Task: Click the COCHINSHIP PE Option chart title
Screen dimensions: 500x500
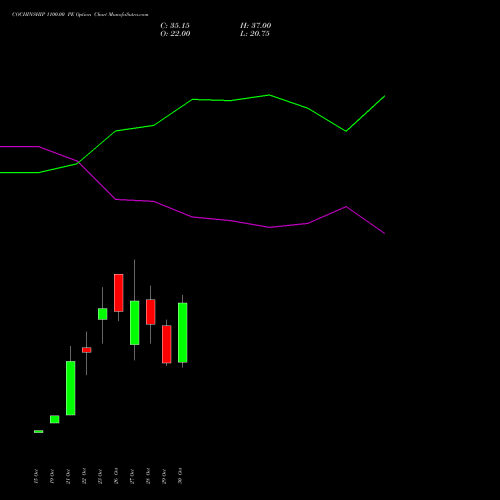Action: (x=80, y=14)
